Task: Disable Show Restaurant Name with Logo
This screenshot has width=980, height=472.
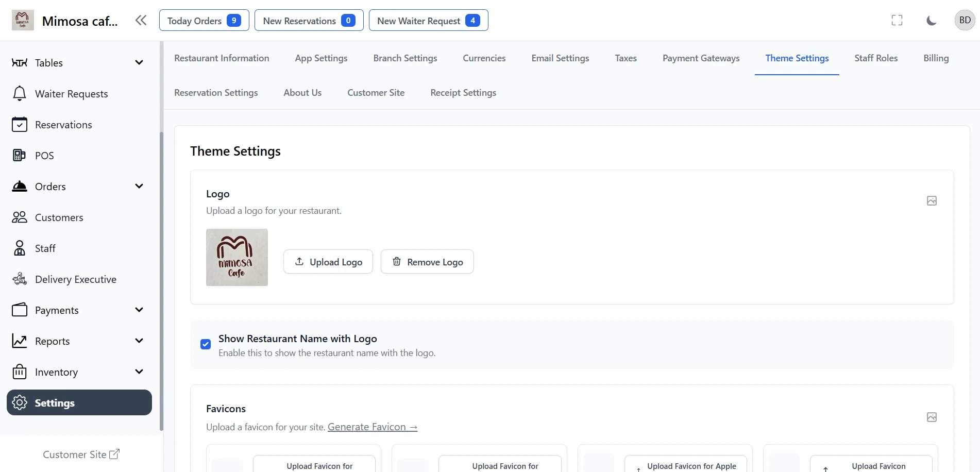Action: pyautogui.click(x=205, y=344)
